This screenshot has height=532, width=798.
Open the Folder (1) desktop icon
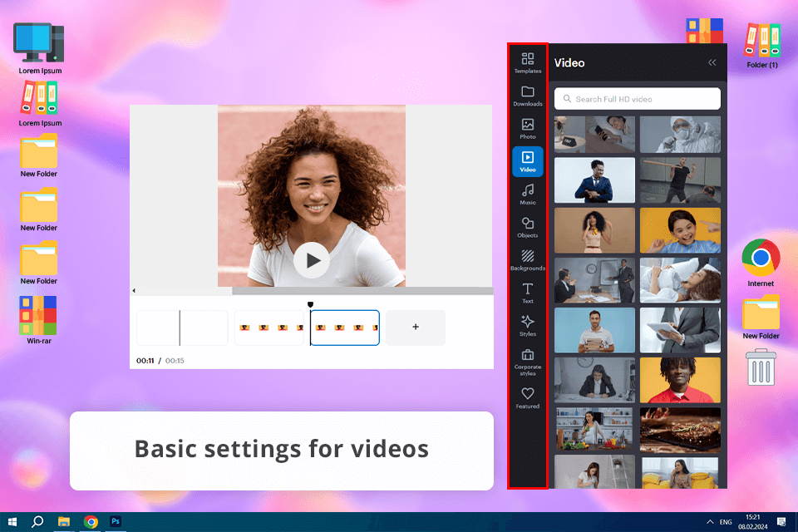762,45
